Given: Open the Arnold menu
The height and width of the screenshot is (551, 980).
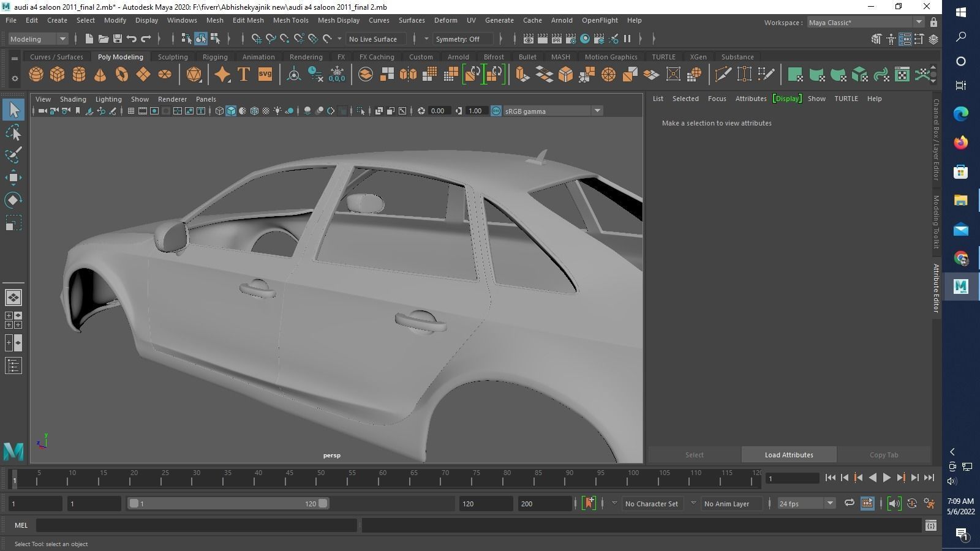Looking at the screenshot, I should tap(562, 20).
